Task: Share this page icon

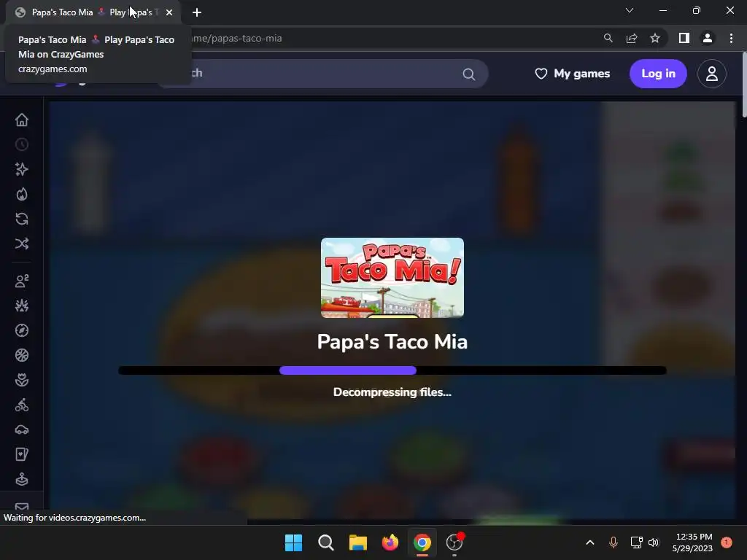Action: [x=632, y=38]
